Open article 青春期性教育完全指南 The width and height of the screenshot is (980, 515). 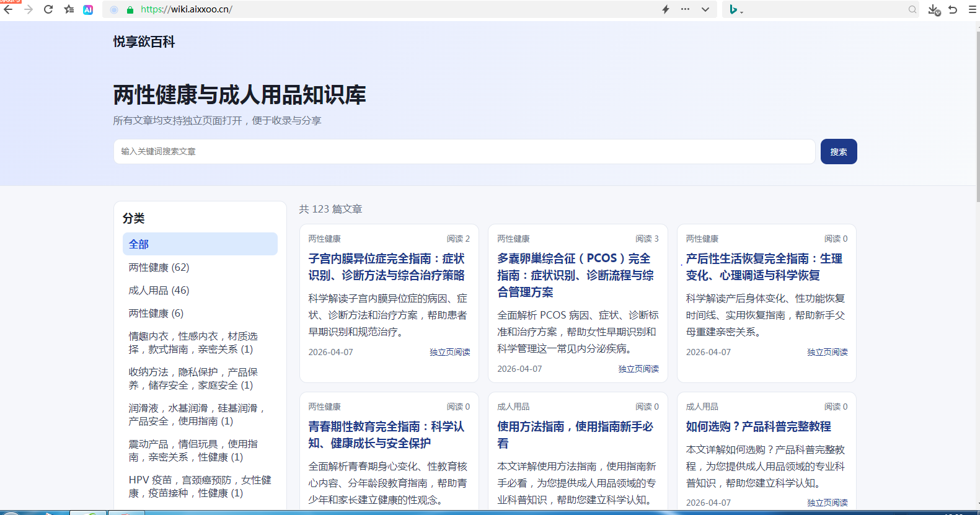(387, 434)
